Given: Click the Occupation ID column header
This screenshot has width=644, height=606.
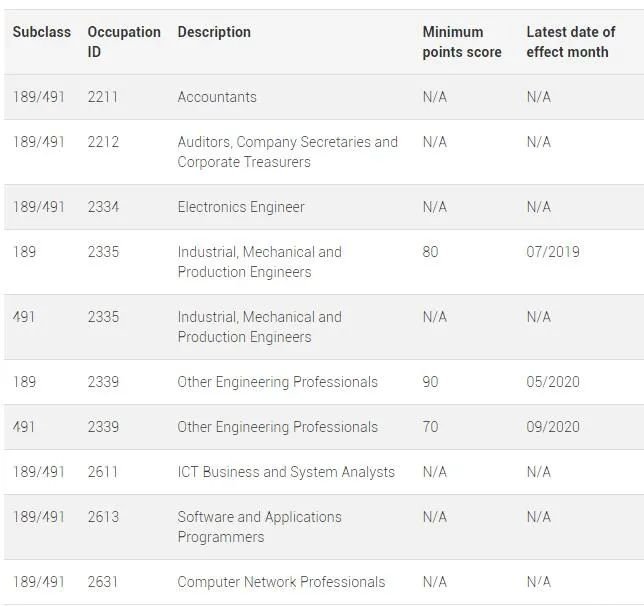Looking at the screenshot, I should coord(124,42).
